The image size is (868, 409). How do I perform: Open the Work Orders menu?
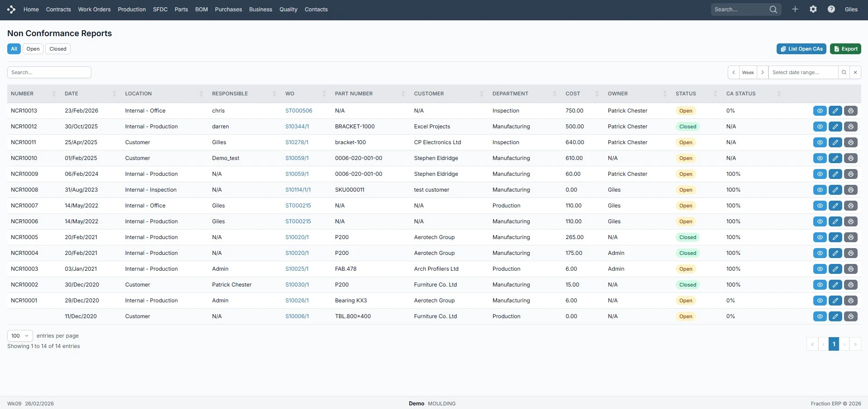click(94, 9)
